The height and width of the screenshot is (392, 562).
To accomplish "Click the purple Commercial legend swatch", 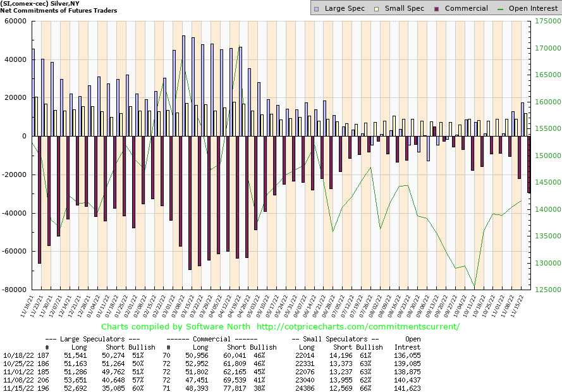I will (x=436, y=8).
